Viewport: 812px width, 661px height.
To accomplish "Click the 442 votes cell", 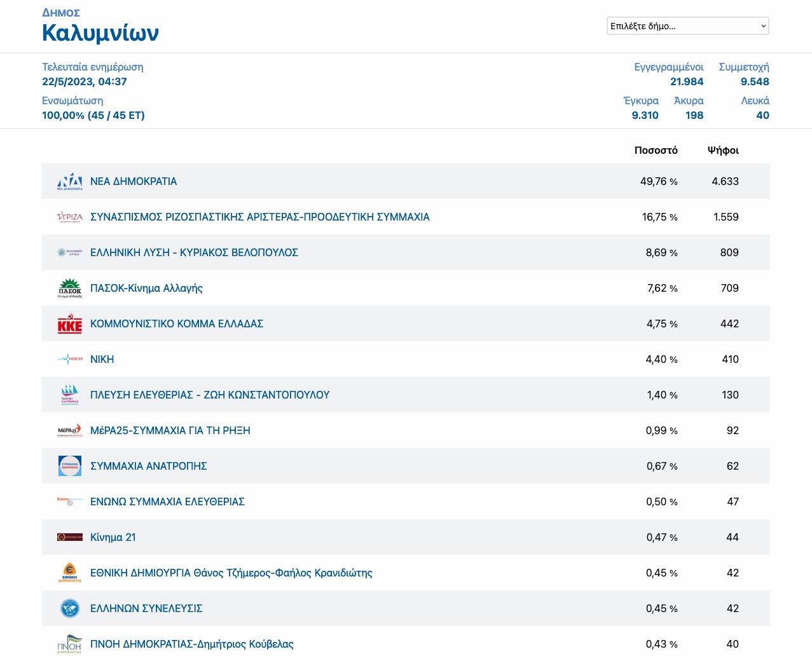I will pyautogui.click(x=729, y=324).
